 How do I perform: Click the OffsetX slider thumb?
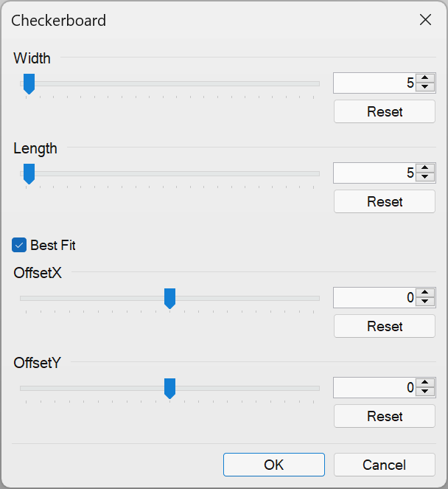pyautogui.click(x=169, y=299)
